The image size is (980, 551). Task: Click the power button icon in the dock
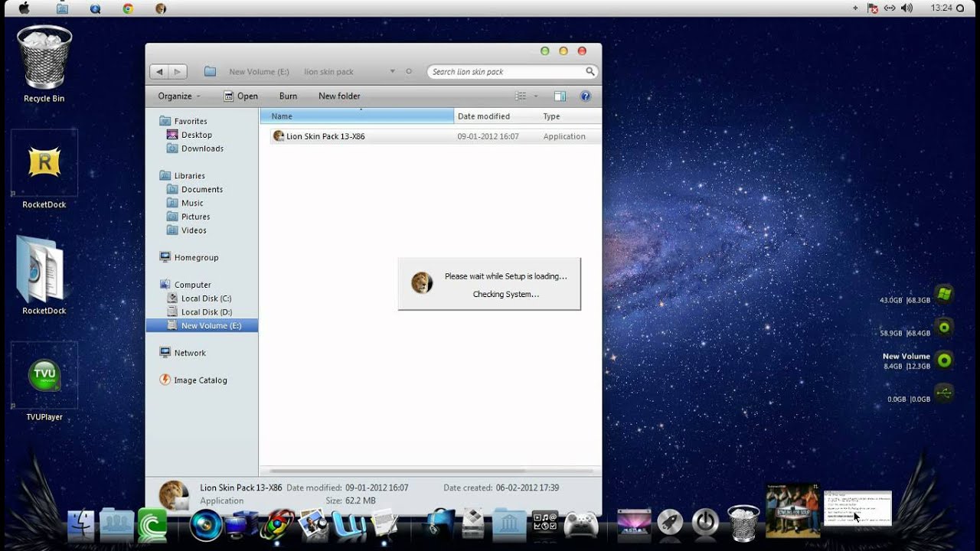(x=705, y=523)
